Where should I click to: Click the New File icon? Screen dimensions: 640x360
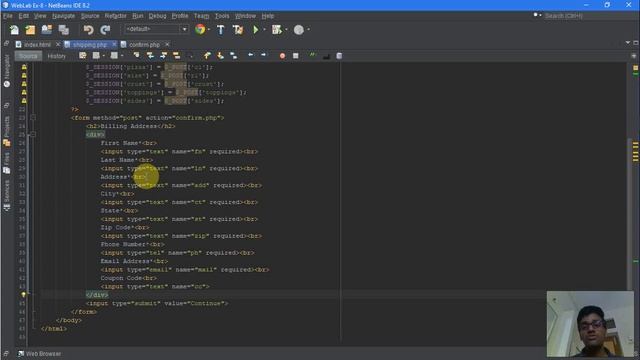(14, 29)
